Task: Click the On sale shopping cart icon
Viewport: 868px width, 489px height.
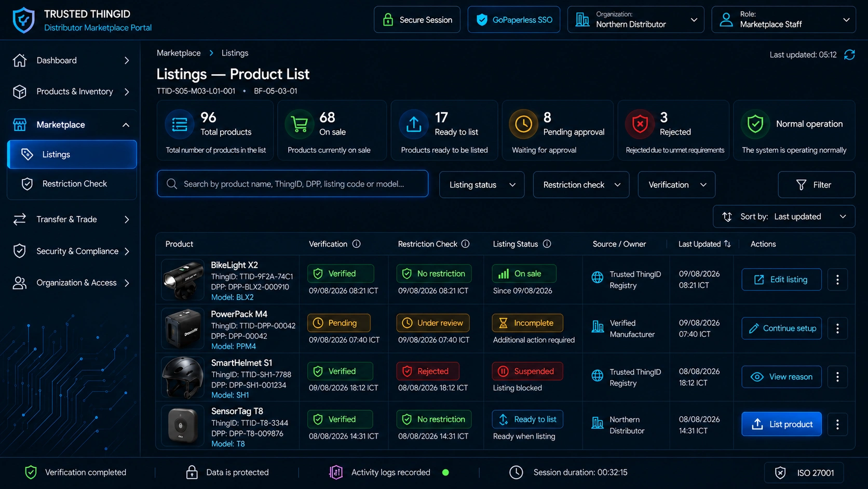Action: point(300,125)
